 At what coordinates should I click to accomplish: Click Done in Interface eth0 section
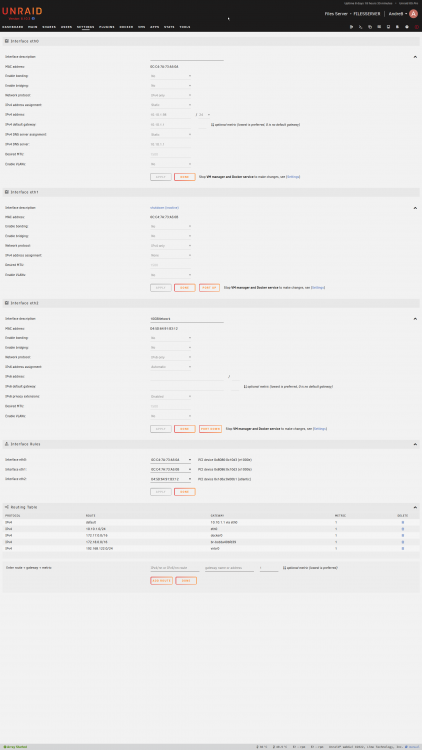coord(185,177)
